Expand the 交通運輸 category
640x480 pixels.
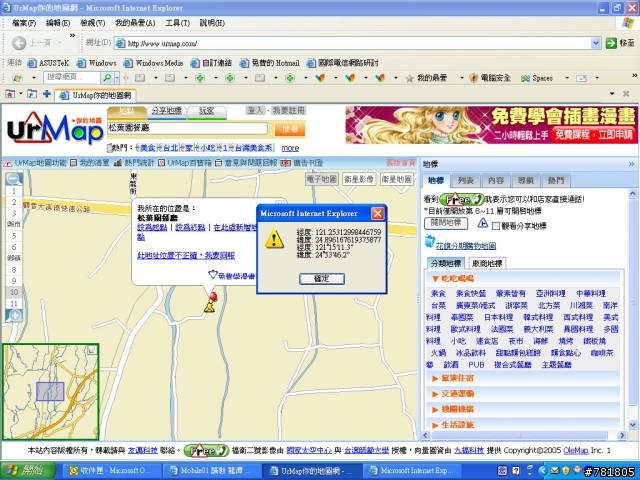435,394
